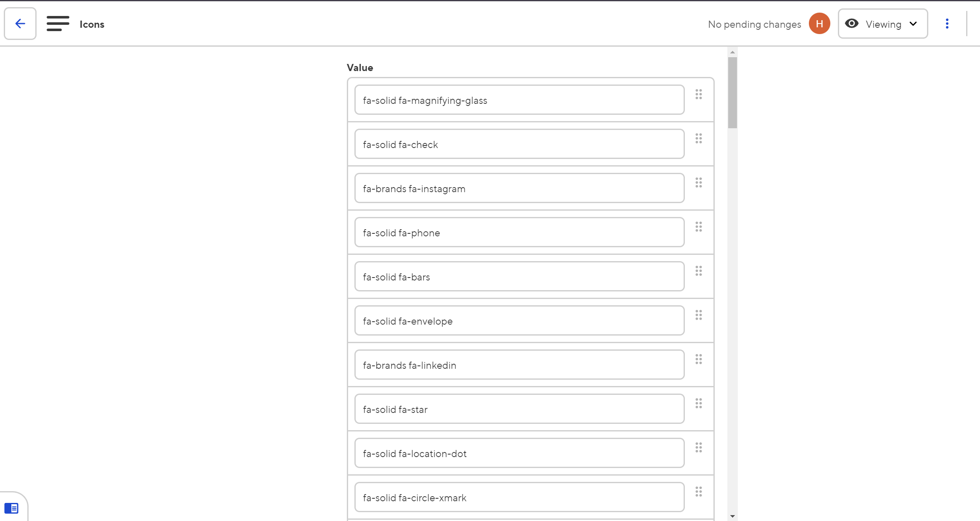The height and width of the screenshot is (521, 980).
Task: Scroll down in the values list
Action: click(x=732, y=515)
